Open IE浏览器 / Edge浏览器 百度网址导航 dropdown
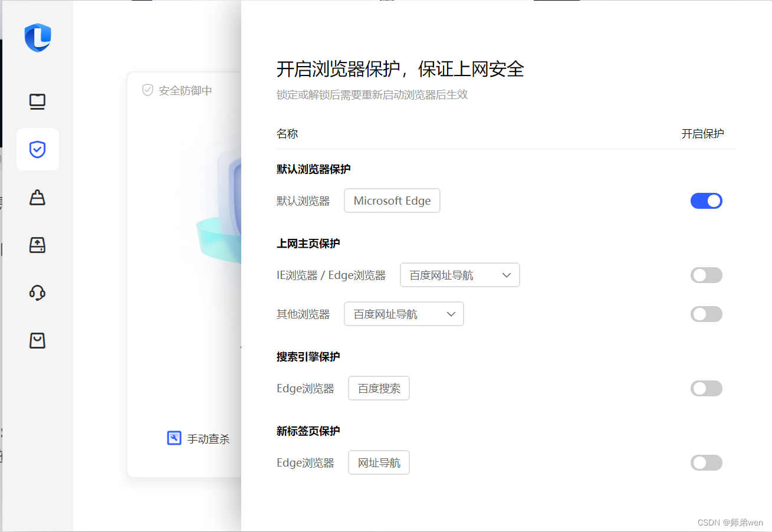Viewport: 772px width, 532px height. 460,275
